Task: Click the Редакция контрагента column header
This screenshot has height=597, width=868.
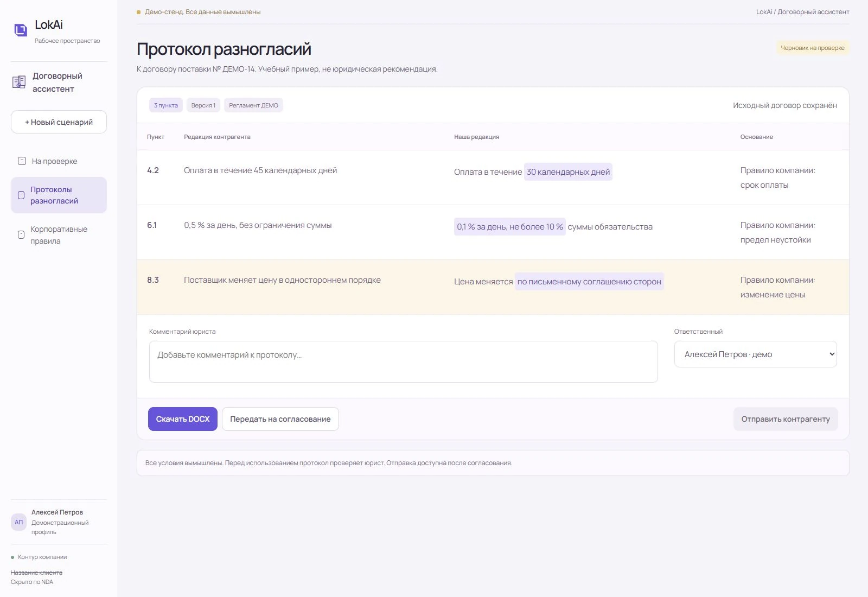Action: tap(217, 137)
